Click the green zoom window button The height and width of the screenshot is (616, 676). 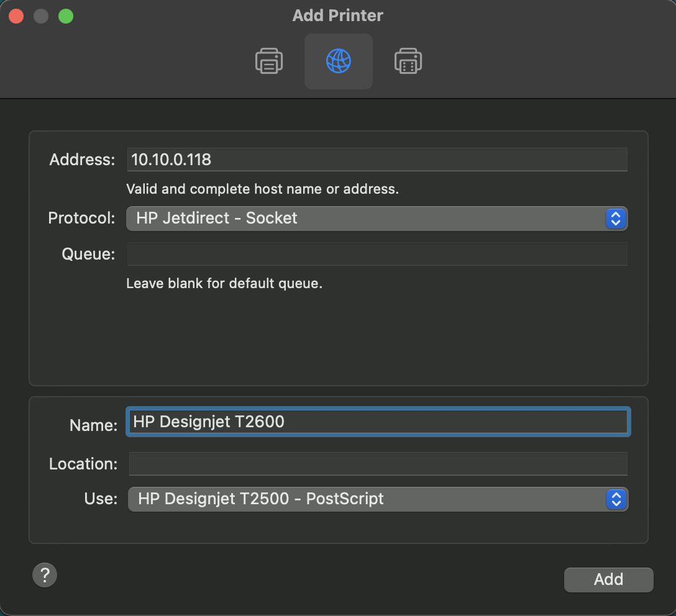pos(66,16)
